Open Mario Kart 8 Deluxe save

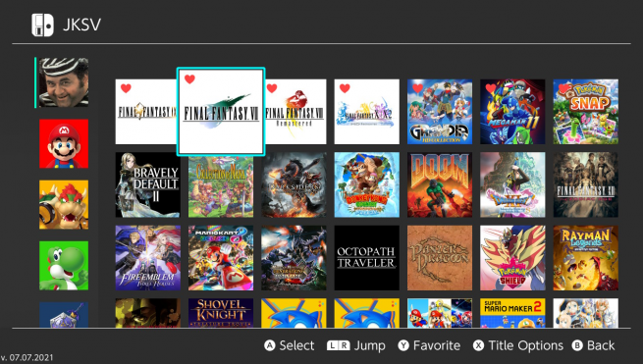click(221, 258)
